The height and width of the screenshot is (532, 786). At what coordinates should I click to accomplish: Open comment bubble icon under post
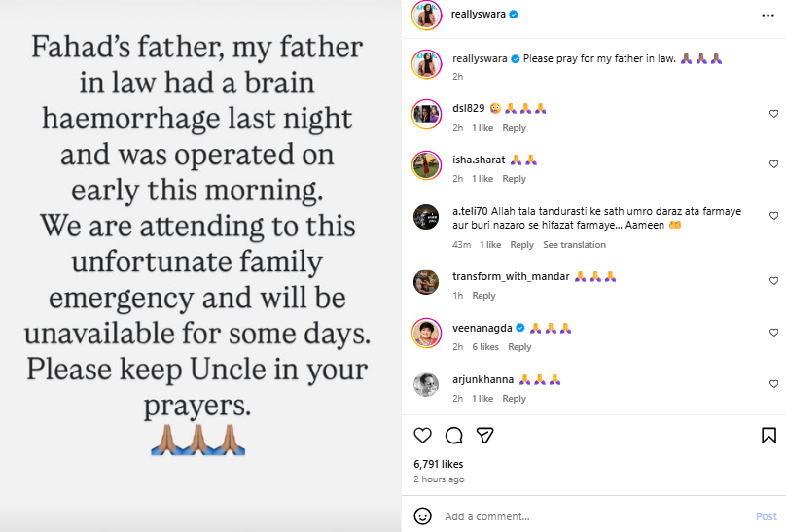coord(453,435)
